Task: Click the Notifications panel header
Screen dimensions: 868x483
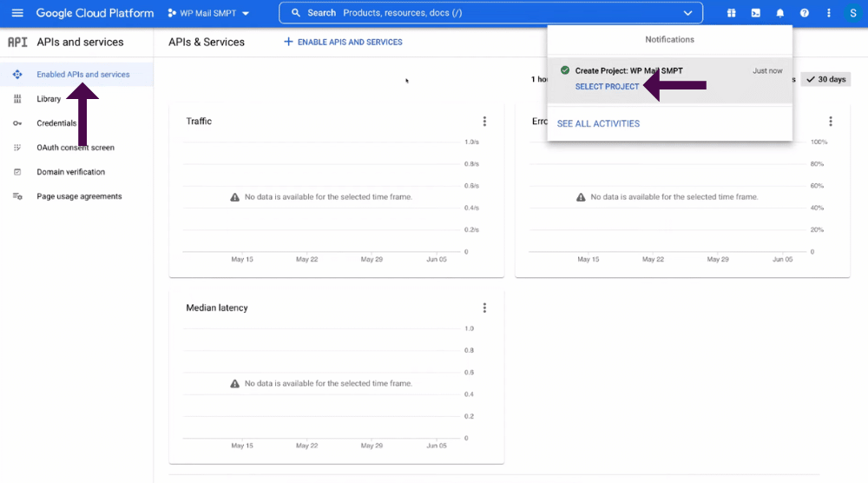Action: pos(669,39)
